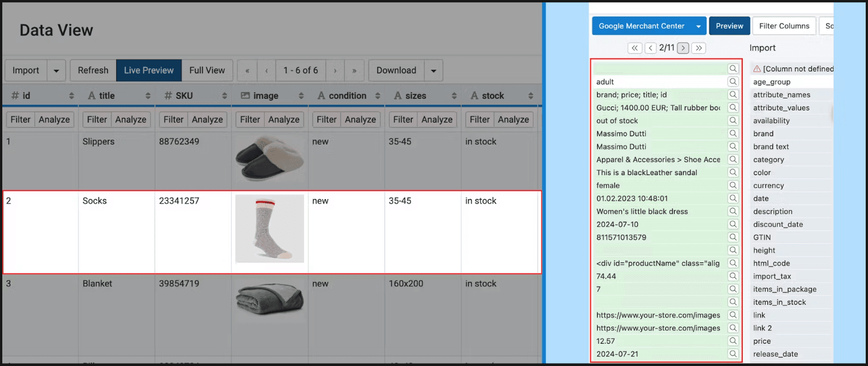Click the magnifier icon beside GTIN value 811571013579

click(733, 237)
